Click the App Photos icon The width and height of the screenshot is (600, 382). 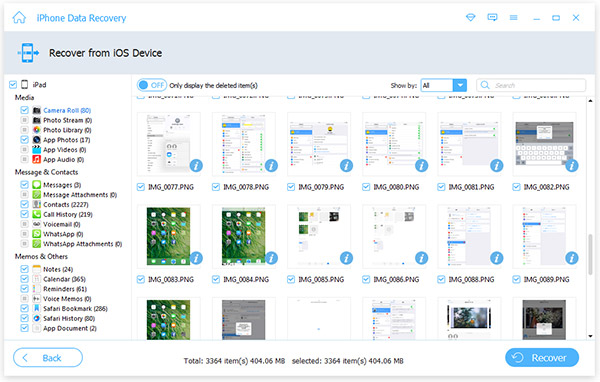(x=36, y=140)
